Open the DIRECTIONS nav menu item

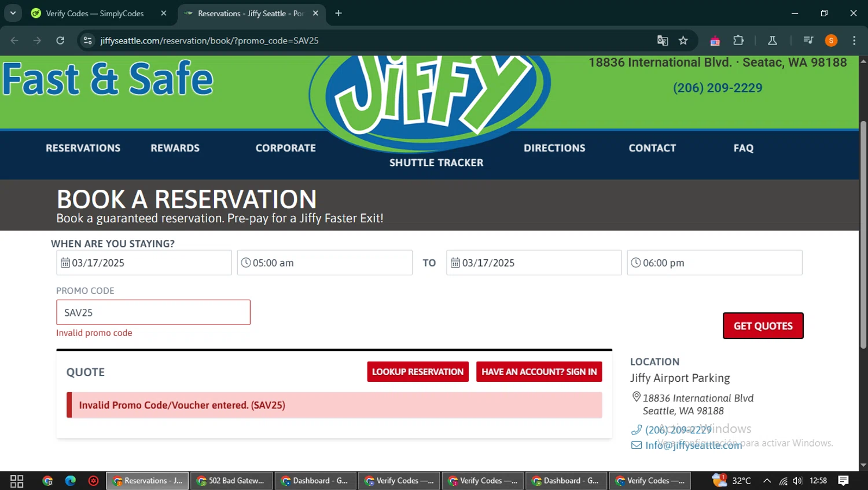[554, 148]
